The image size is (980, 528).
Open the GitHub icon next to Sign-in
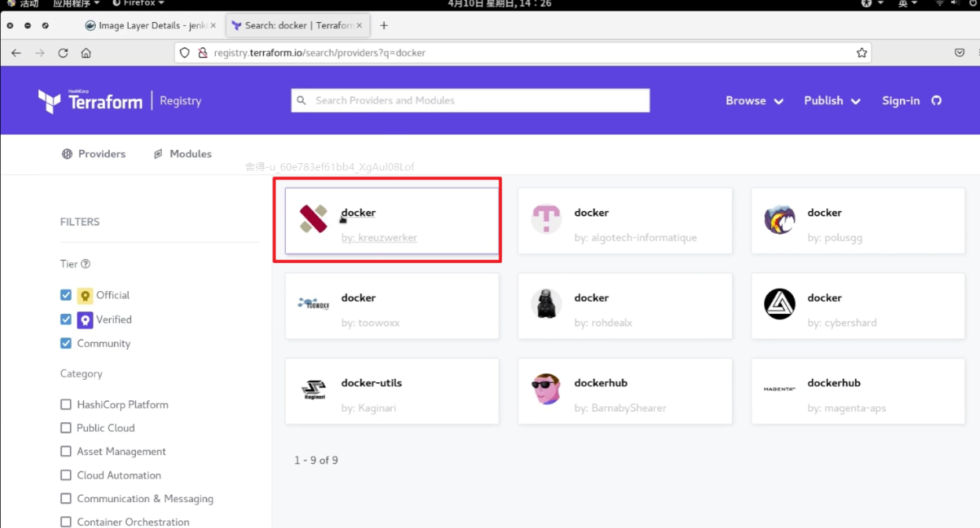coord(936,100)
